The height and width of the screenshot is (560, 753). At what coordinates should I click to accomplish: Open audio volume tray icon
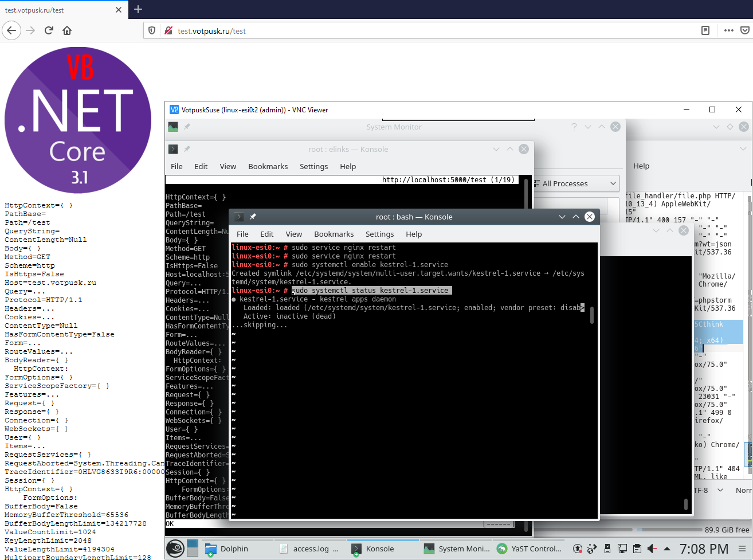click(652, 549)
